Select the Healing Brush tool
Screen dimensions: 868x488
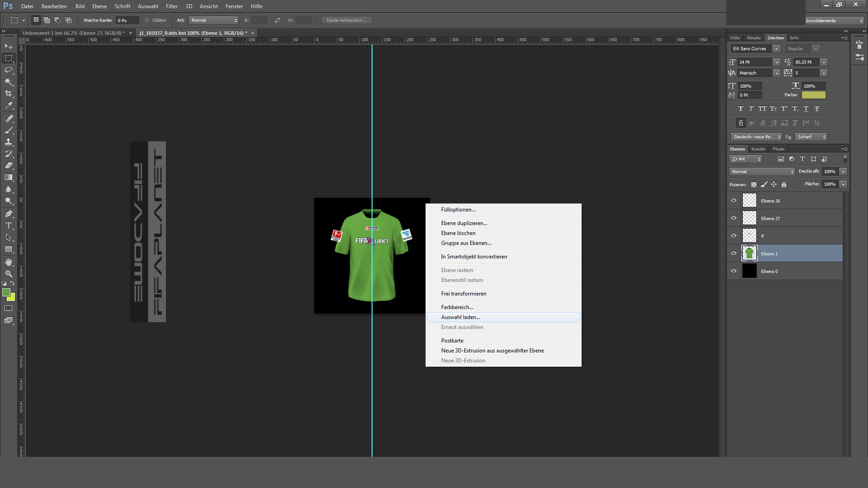point(9,118)
